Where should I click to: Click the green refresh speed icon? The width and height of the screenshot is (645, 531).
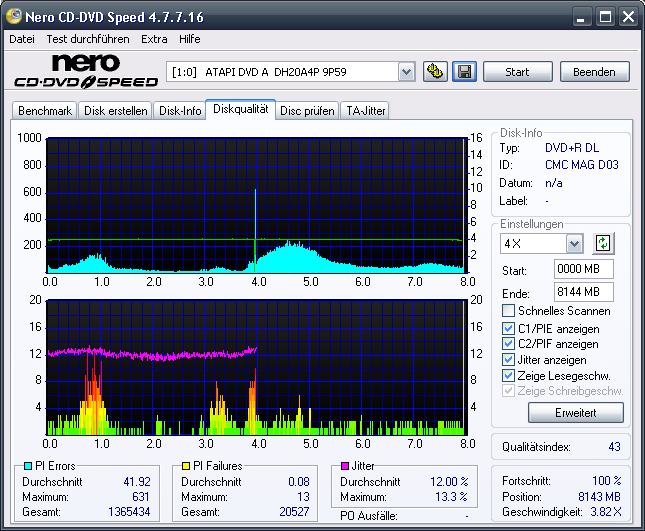(603, 243)
